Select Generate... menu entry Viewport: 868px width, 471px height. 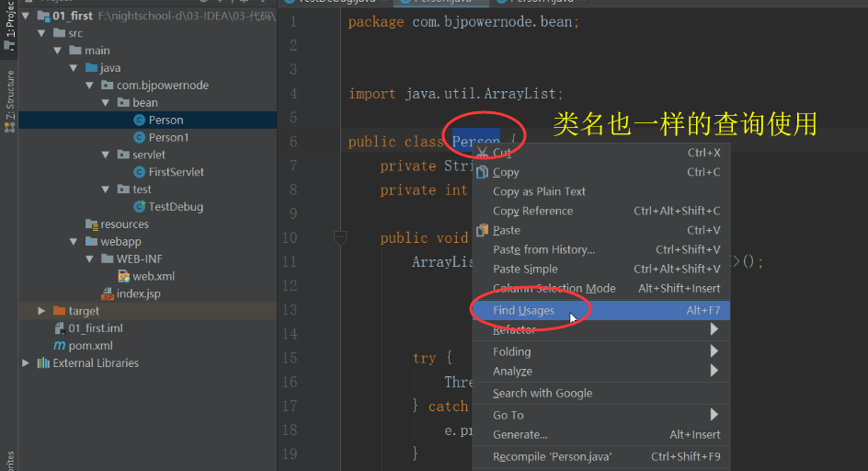click(601, 435)
